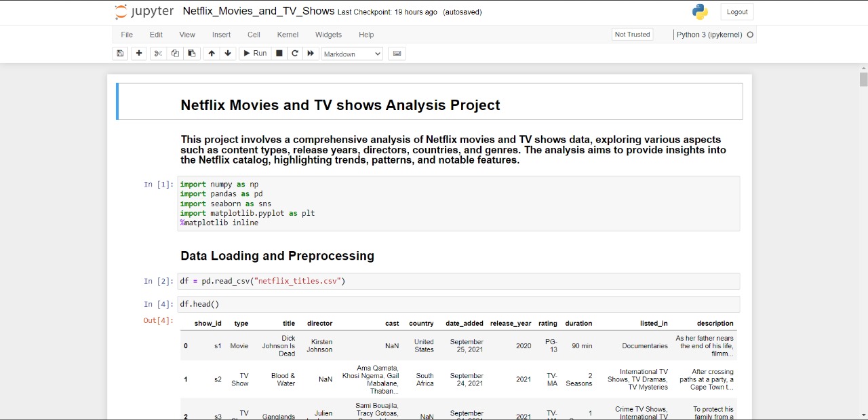Click into the imports code cell
This screenshot has height=420, width=868.
458,204
